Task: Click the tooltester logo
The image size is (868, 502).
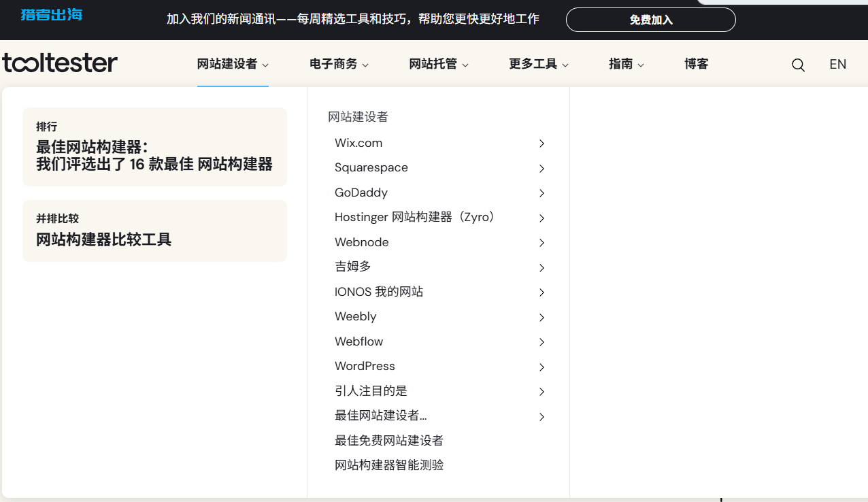Action: pos(60,63)
